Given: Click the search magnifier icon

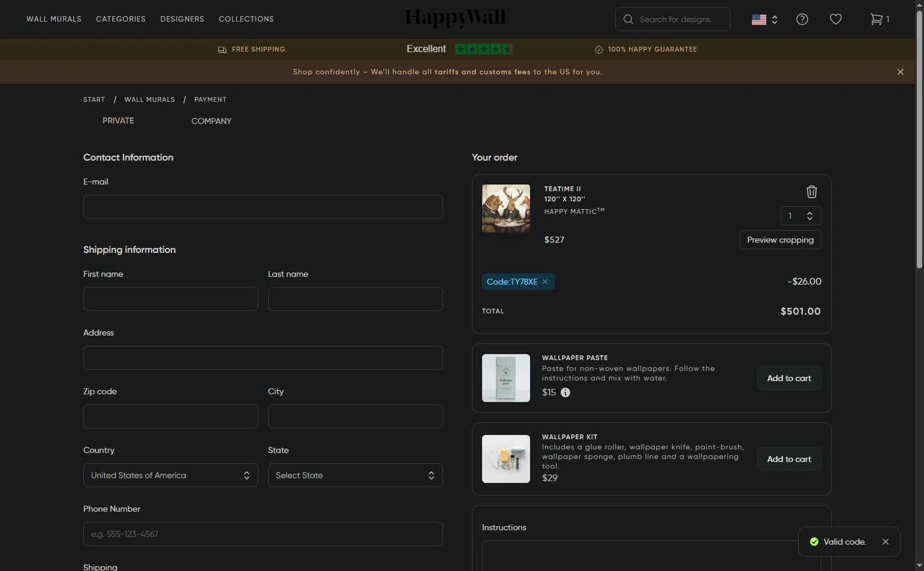Looking at the screenshot, I should 628,19.
